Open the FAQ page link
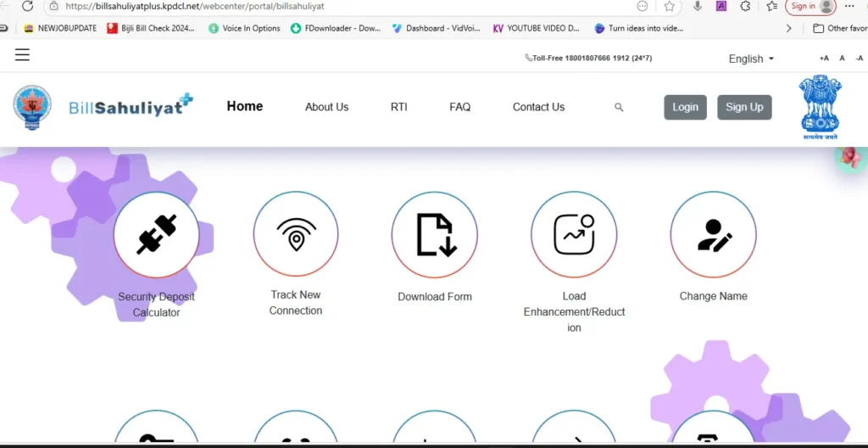Image resolution: width=868 pixels, height=448 pixels. click(459, 107)
